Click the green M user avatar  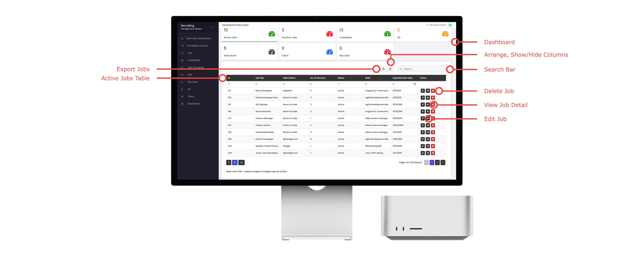click(450, 25)
